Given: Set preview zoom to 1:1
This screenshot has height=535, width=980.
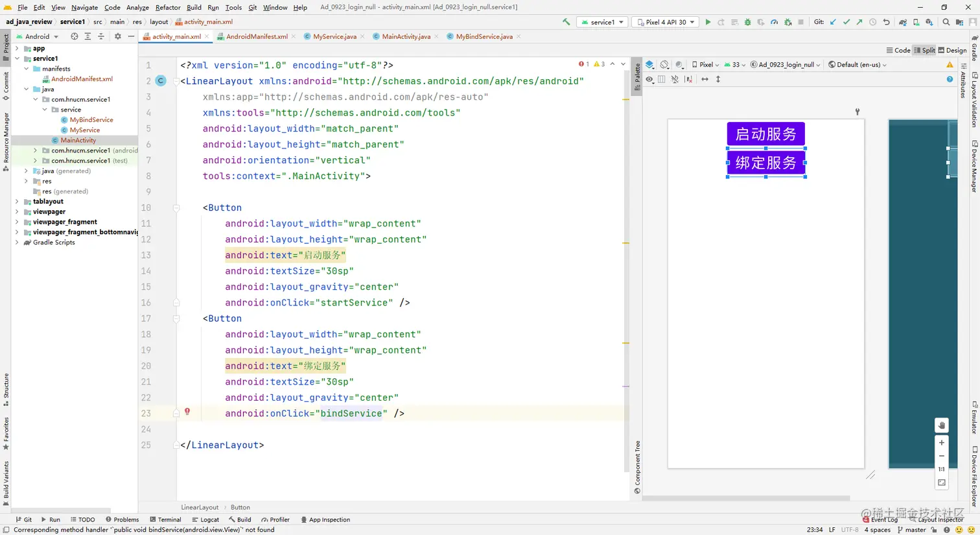Looking at the screenshot, I should [x=942, y=469].
